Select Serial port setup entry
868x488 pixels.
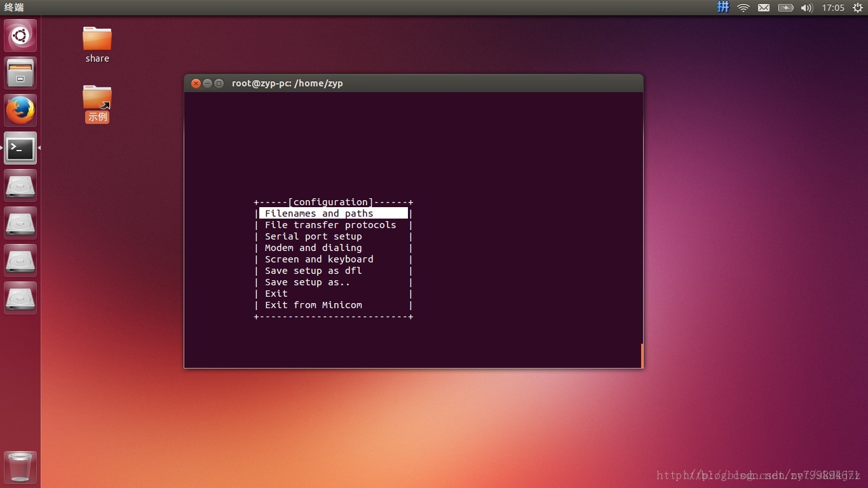313,236
